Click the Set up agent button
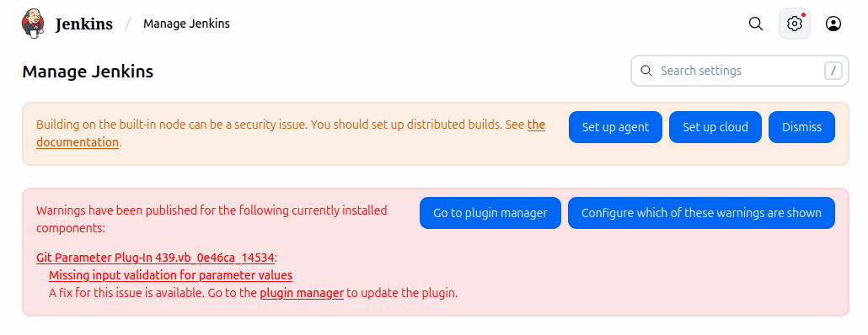The height and width of the screenshot is (335, 868). [615, 127]
